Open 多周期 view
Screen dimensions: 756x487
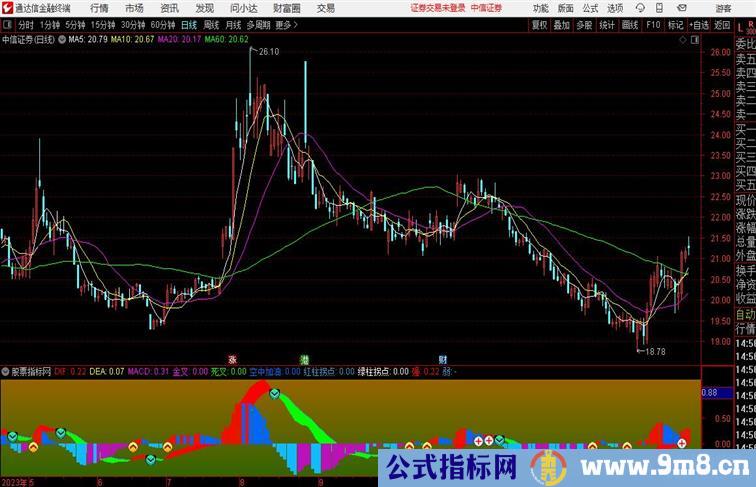[x=258, y=25]
